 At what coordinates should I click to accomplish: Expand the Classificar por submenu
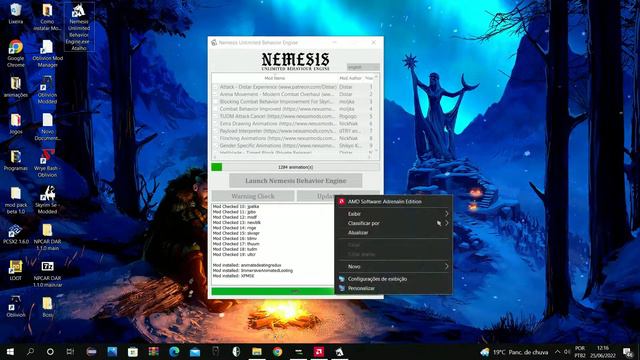tap(393, 223)
